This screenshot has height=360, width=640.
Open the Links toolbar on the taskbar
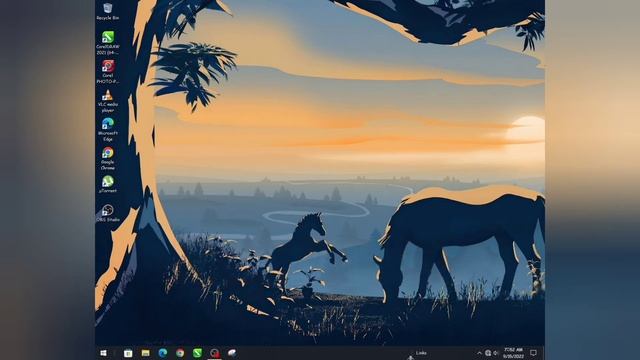click(x=421, y=353)
